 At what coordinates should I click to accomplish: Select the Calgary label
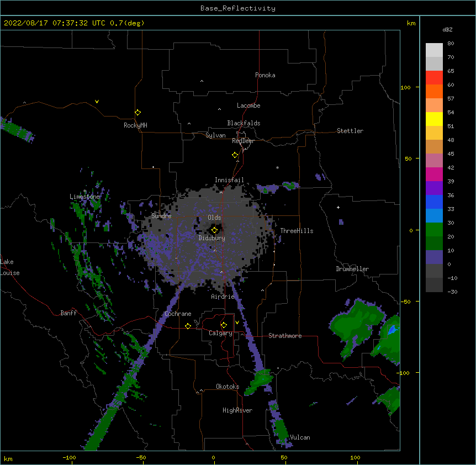coord(221,333)
